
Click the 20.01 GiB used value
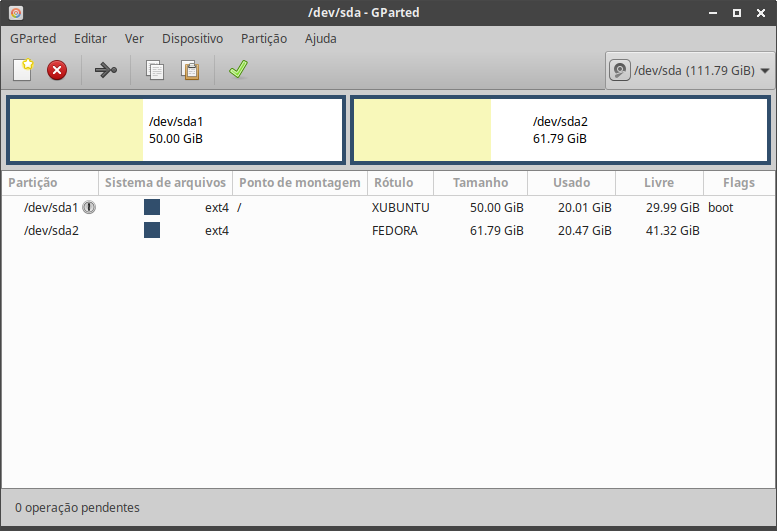(x=585, y=208)
